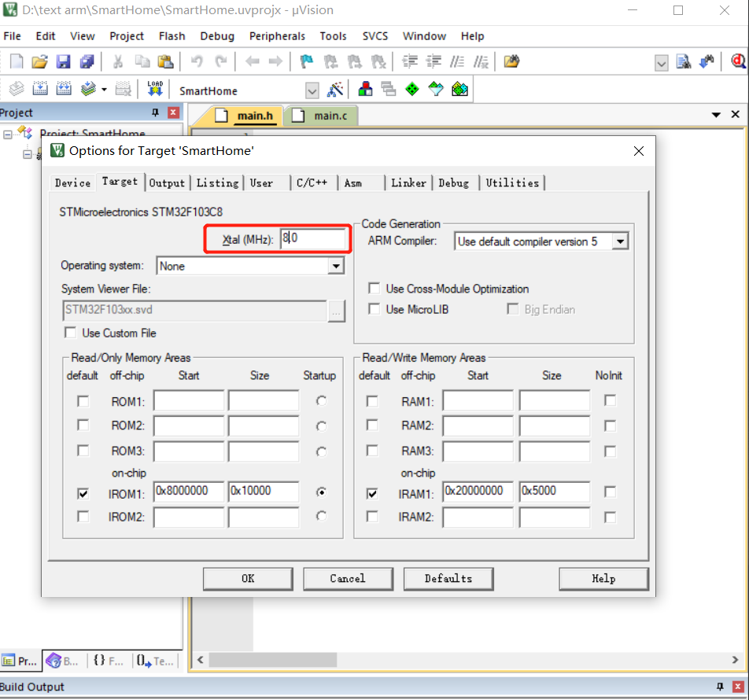The height and width of the screenshot is (700, 749).
Task: Switch to the Output tab
Action: (x=167, y=183)
